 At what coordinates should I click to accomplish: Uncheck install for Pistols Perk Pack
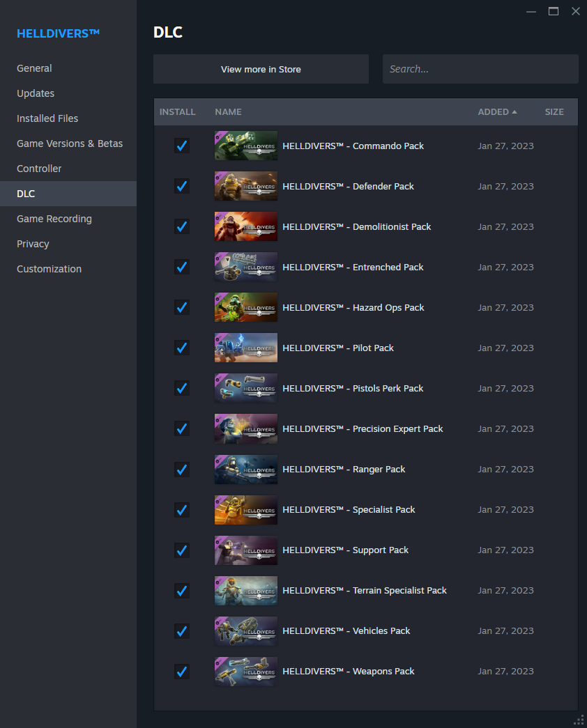click(x=182, y=388)
